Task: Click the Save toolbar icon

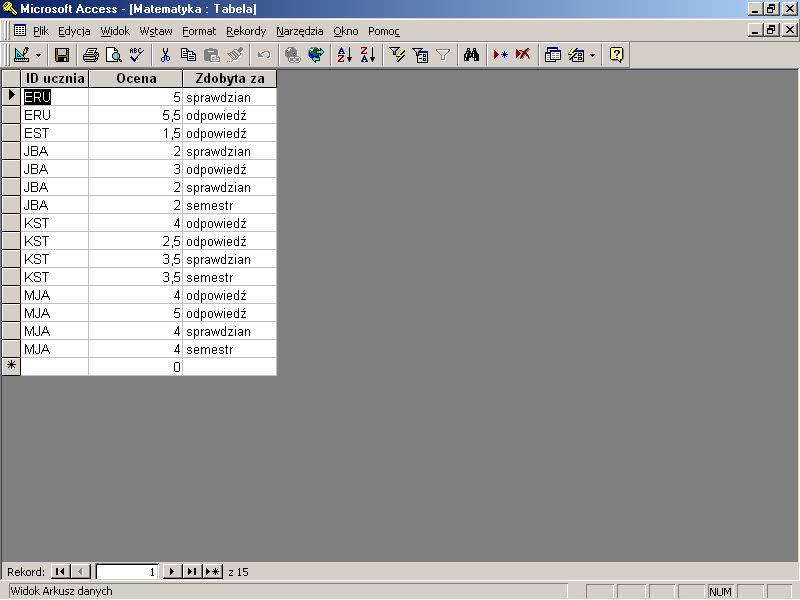Action: [x=62, y=55]
